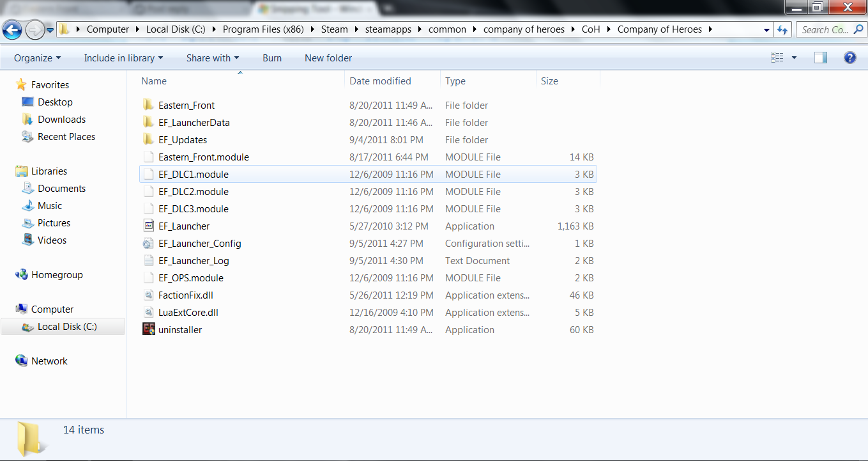Open the recent pages dropdown arrow
868x461 pixels.
[50, 30]
